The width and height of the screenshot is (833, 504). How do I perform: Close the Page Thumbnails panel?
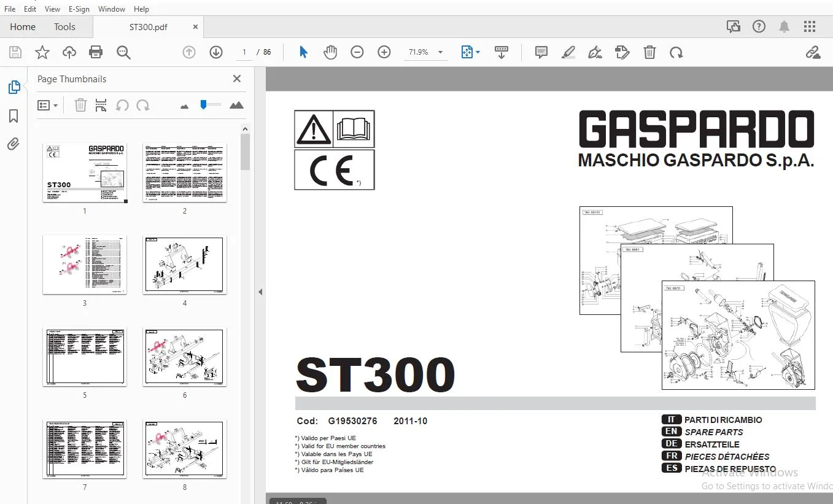coord(237,79)
